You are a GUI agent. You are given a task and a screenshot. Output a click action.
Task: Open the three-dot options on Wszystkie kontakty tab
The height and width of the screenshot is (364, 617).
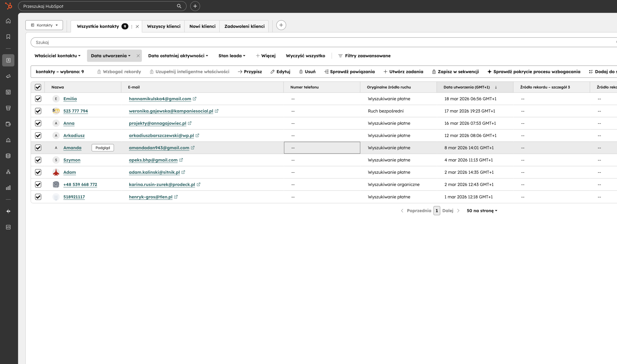pyautogui.click(x=132, y=26)
